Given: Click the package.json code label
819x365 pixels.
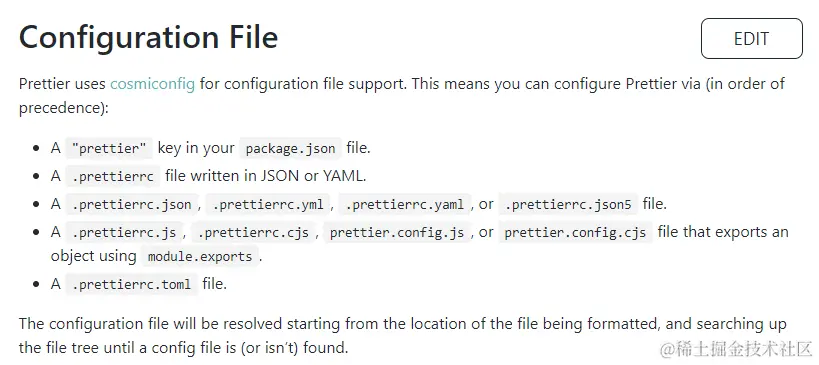Looking at the screenshot, I should point(290,148).
